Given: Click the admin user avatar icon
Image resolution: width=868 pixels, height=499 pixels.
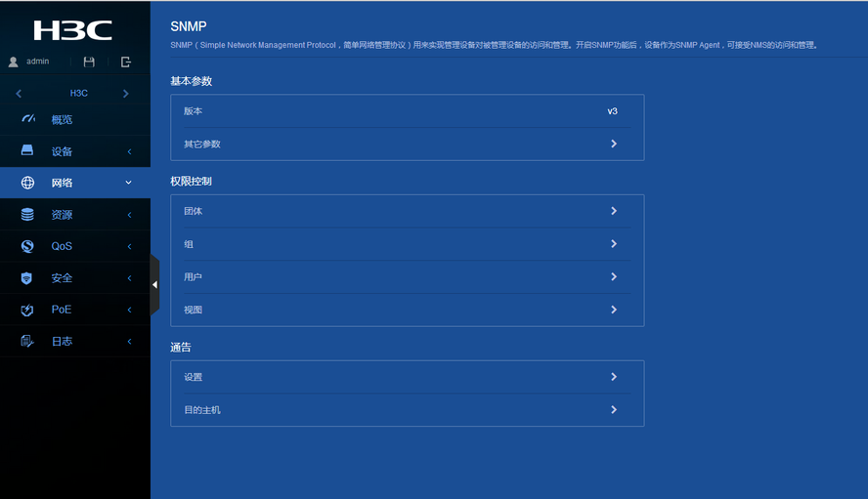Looking at the screenshot, I should [14, 62].
